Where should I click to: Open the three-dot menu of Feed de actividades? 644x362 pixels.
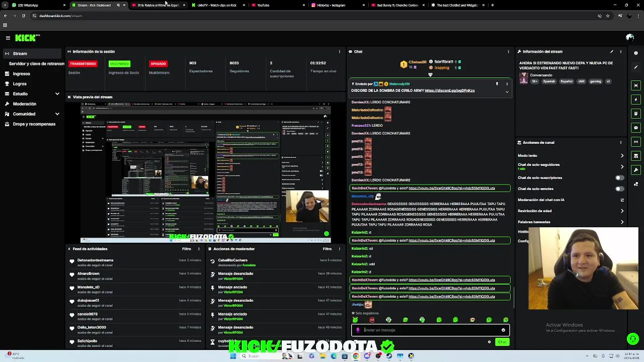pos(199,249)
